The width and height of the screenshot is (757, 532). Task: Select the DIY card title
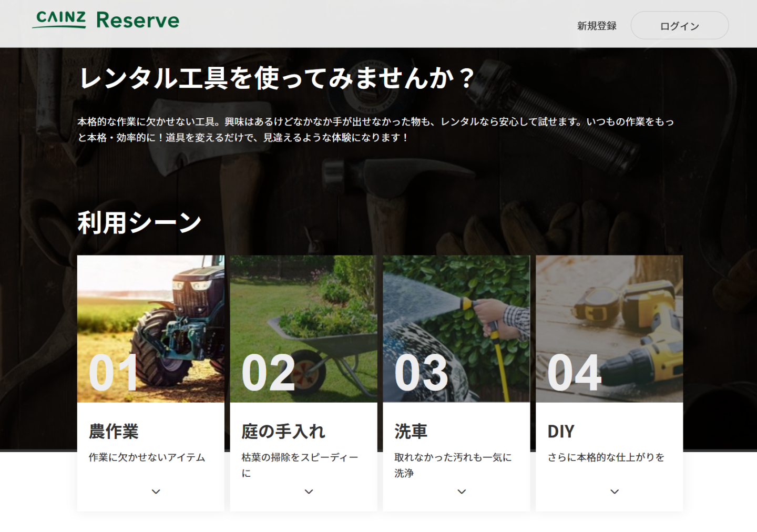pos(561,432)
